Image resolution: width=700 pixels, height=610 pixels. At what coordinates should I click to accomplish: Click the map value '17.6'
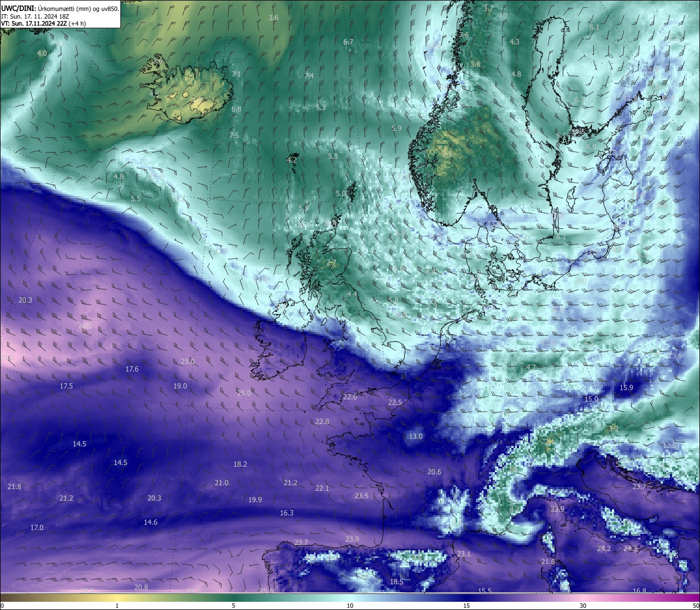pos(132,369)
